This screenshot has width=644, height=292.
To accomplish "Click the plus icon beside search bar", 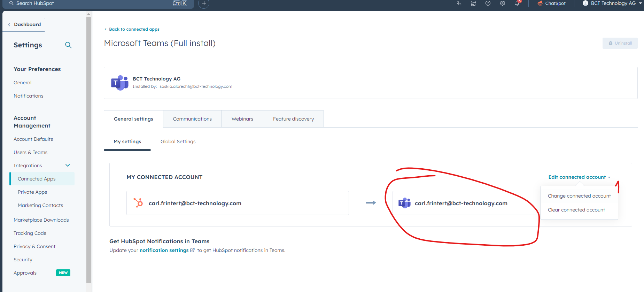I will 204,3.
